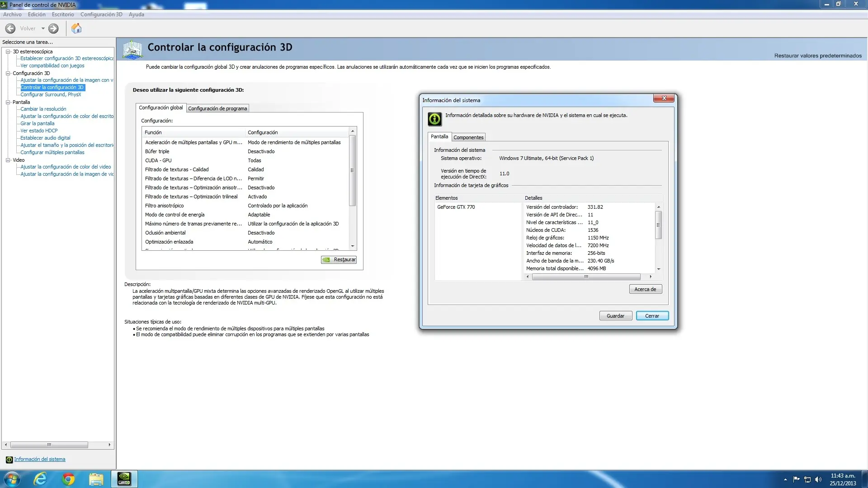Select the Búfer triple setting row

click(x=246, y=152)
